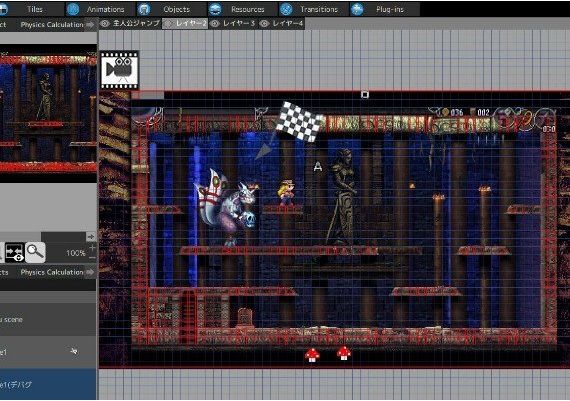
Task: Hide the レイヤー4 layer
Action: [x=264, y=24]
